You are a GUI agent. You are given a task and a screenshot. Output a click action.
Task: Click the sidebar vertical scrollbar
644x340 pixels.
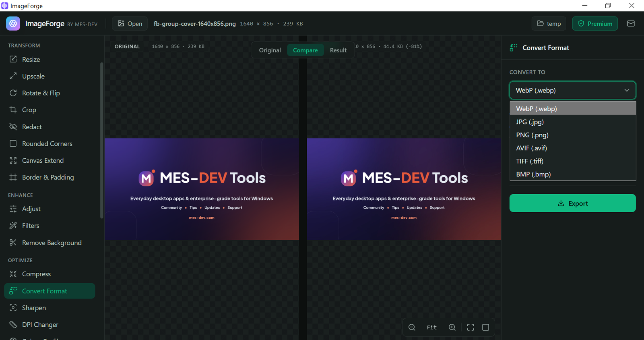coord(102,140)
